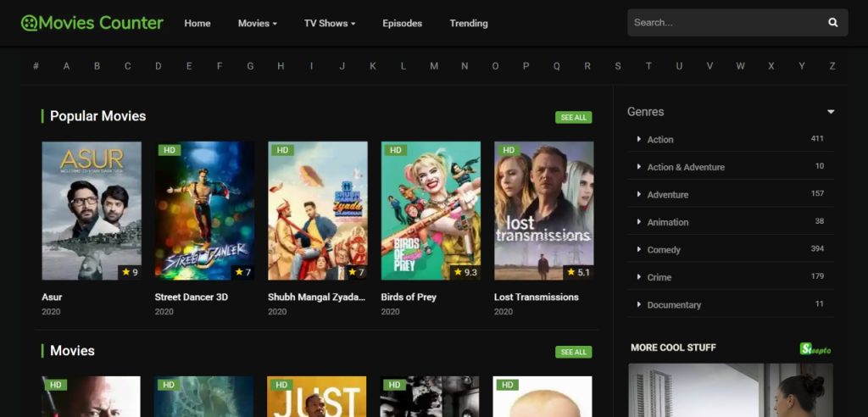Filter titles by letter M
The height and width of the screenshot is (417, 868).
[x=434, y=66]
